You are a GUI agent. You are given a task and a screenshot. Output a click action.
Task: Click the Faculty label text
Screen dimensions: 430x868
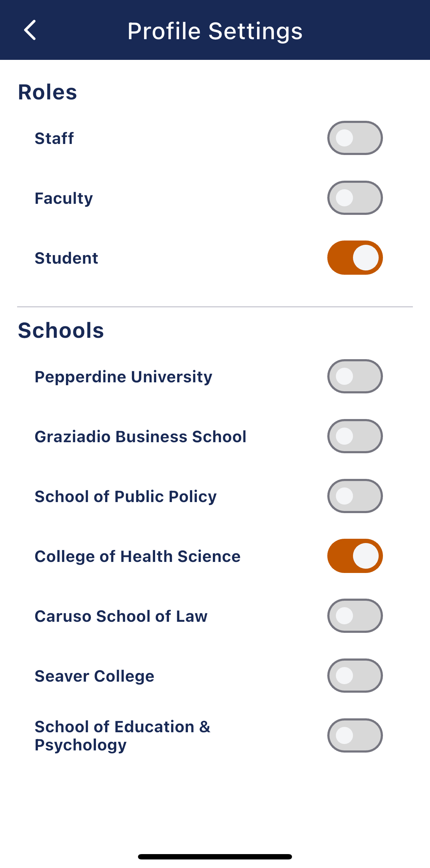[64, 198]
